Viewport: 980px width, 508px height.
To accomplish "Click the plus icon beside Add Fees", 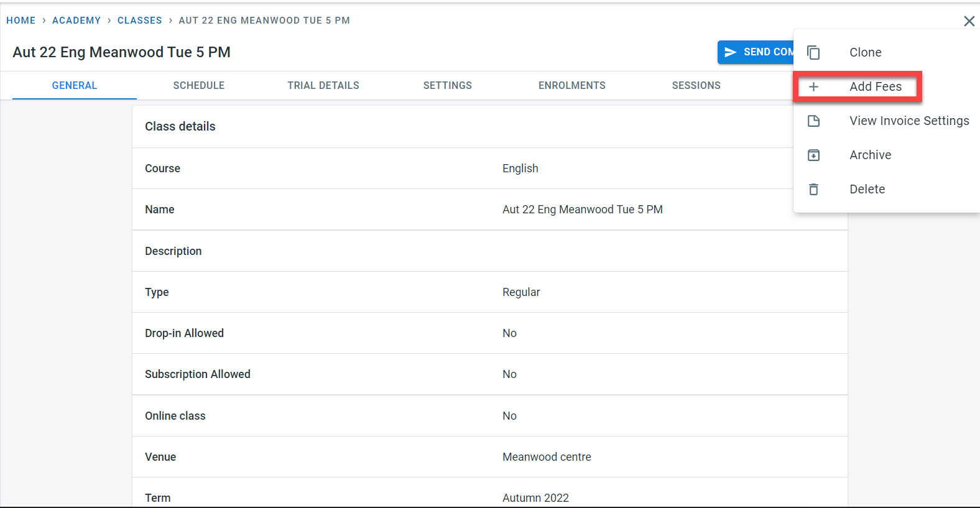I will click(813, 87).
